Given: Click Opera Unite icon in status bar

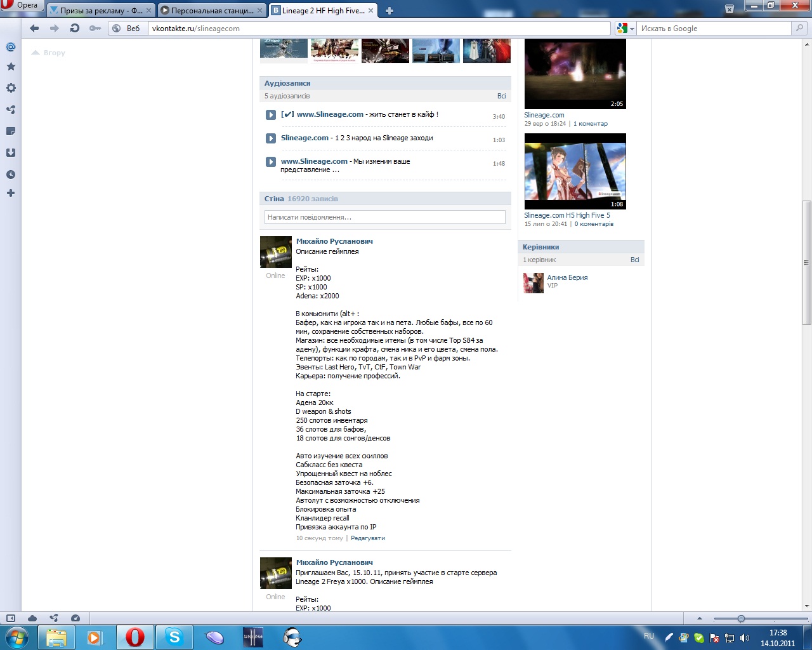Looking at the screenshot, I should (x=54, y=618).
